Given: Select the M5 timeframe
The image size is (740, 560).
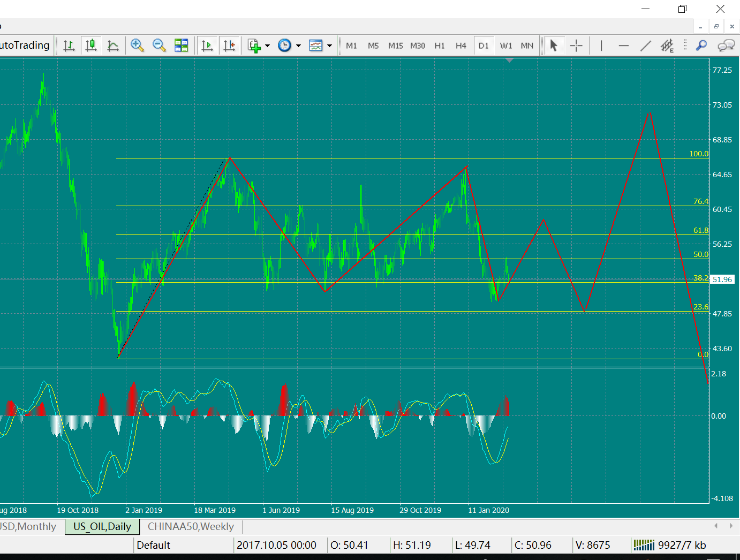Looking at the screenshot, I should [x=373, y=46].
